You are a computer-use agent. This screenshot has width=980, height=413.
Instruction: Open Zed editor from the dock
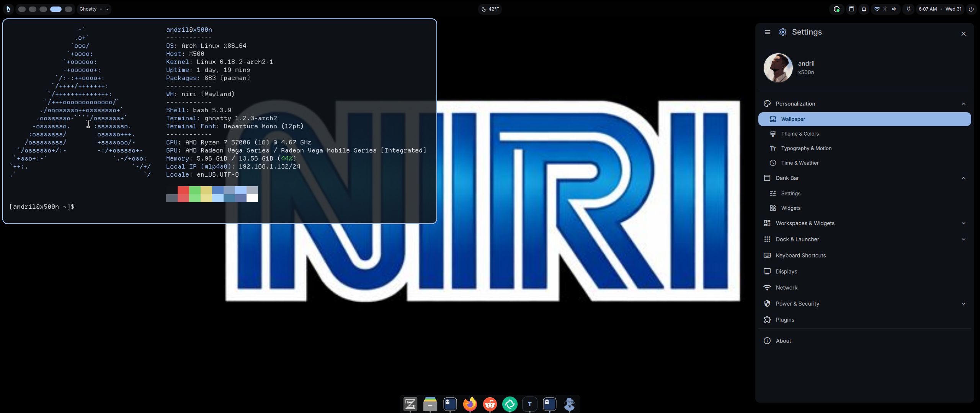pyautogui.click(x=410, y=404)
